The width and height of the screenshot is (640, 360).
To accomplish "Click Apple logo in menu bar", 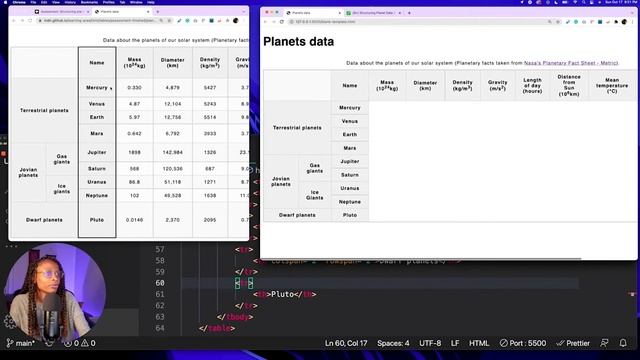I will (x=5, y=2).
